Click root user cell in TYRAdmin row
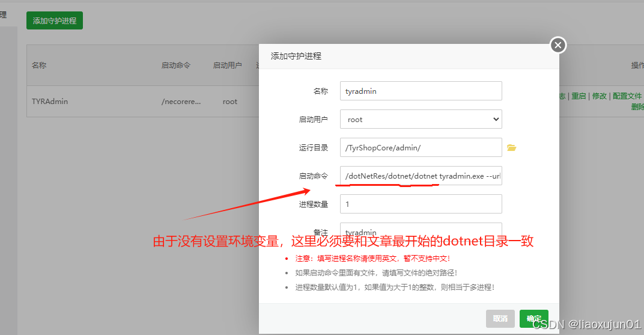The width and height of the screenshot is (644, 335). click(x=230, y=102)
